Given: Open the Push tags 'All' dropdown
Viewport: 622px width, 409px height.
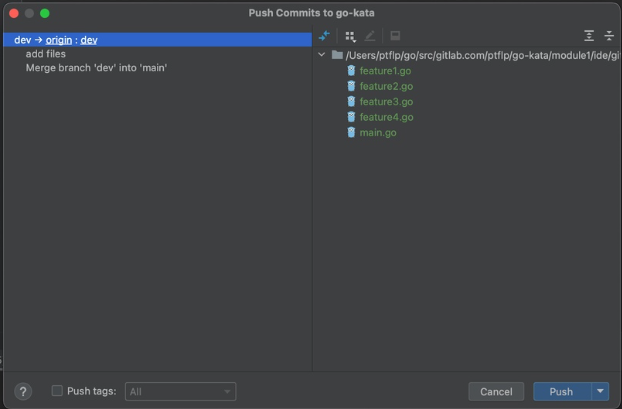Looking at the screenshot, I should (180, 391).
